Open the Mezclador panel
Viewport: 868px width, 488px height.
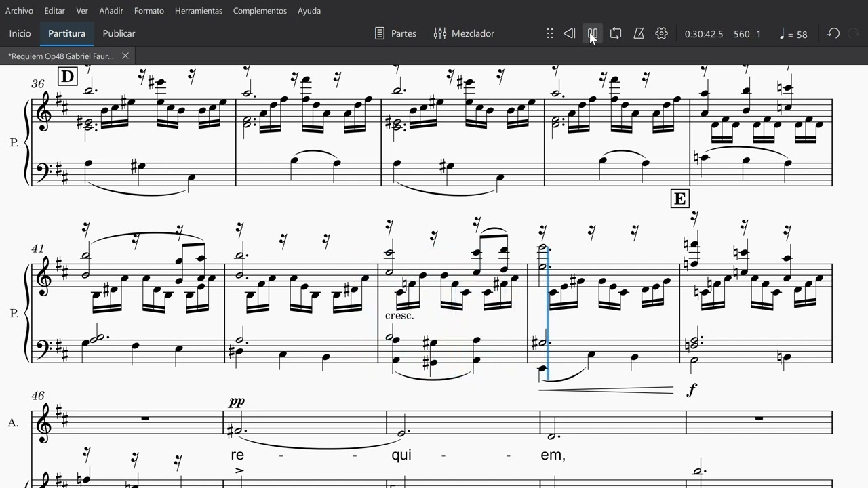tap(464, 33)
